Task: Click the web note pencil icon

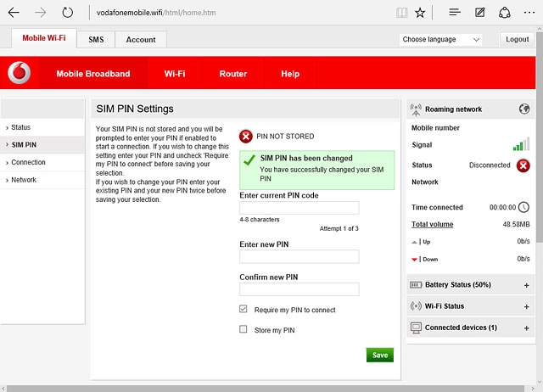Action: click(480, 13)
